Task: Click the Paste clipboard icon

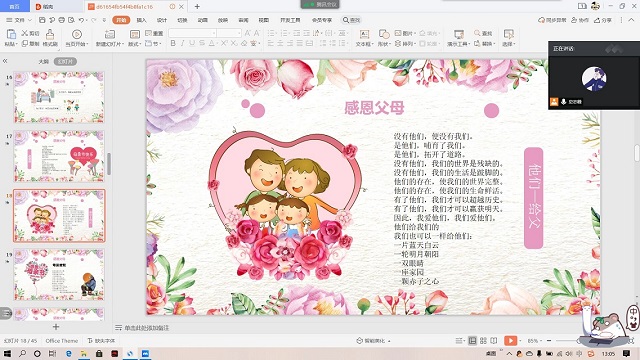Action: 11,34
